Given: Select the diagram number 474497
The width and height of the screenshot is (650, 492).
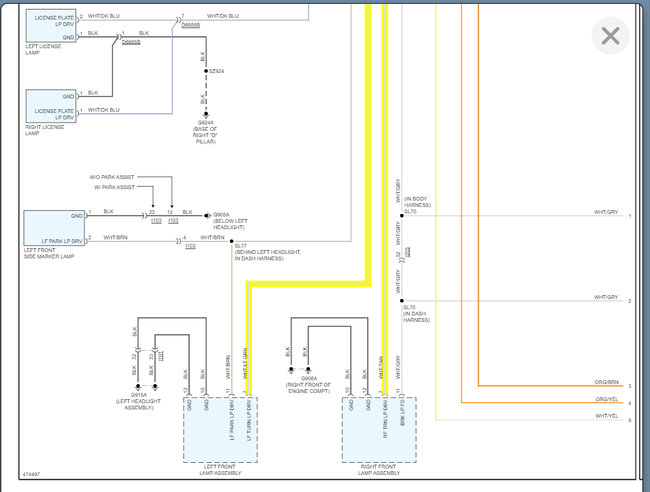Looking at the screenshot, I should (31, 474).
